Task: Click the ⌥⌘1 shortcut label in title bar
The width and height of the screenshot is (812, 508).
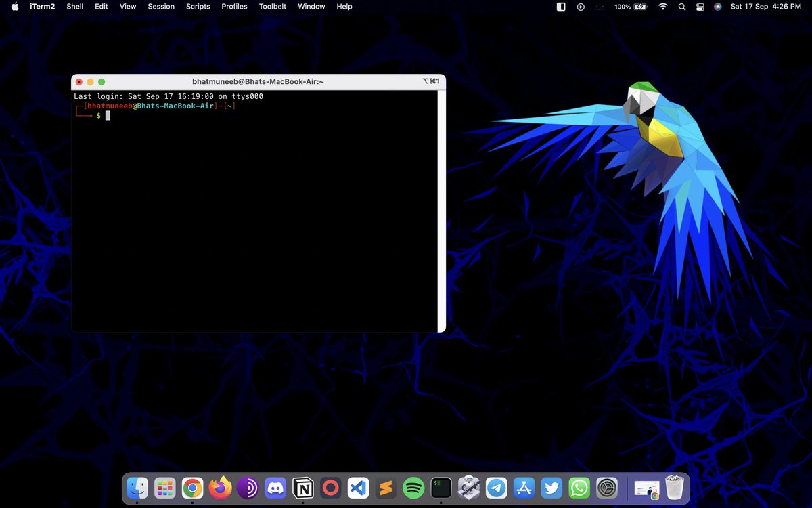Action: pos(431,81)
